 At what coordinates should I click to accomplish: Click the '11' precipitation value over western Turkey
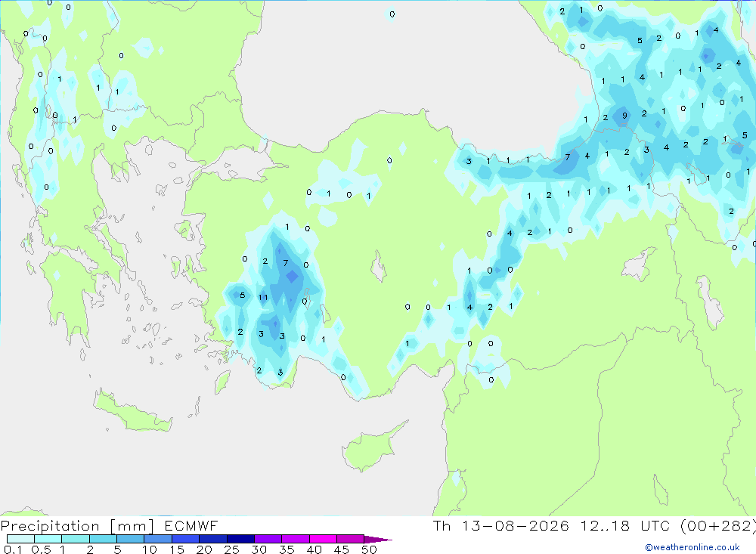(263, 297)
